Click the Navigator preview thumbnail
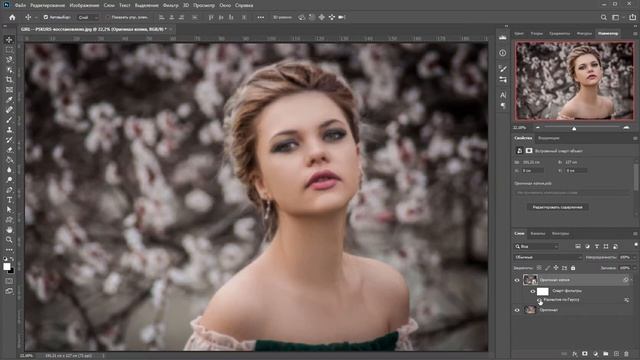640x360 pixels. (x=574, y=80)
